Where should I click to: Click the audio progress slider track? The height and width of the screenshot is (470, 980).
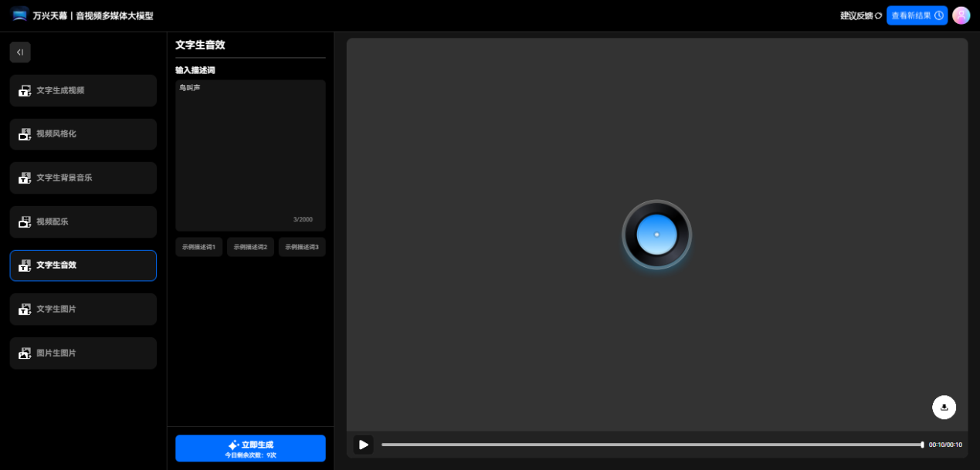pos(651,445)
